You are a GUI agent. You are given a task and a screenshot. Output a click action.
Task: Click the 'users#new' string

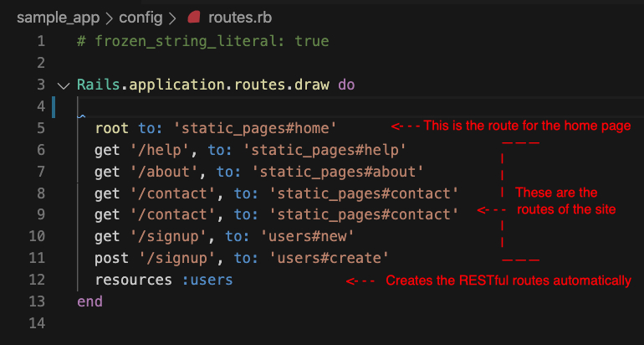(x=296, y=236)
